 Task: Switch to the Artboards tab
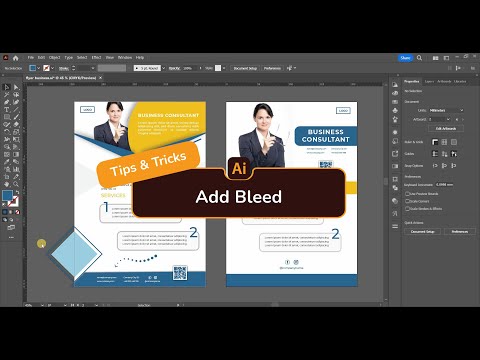coord(444,81)
